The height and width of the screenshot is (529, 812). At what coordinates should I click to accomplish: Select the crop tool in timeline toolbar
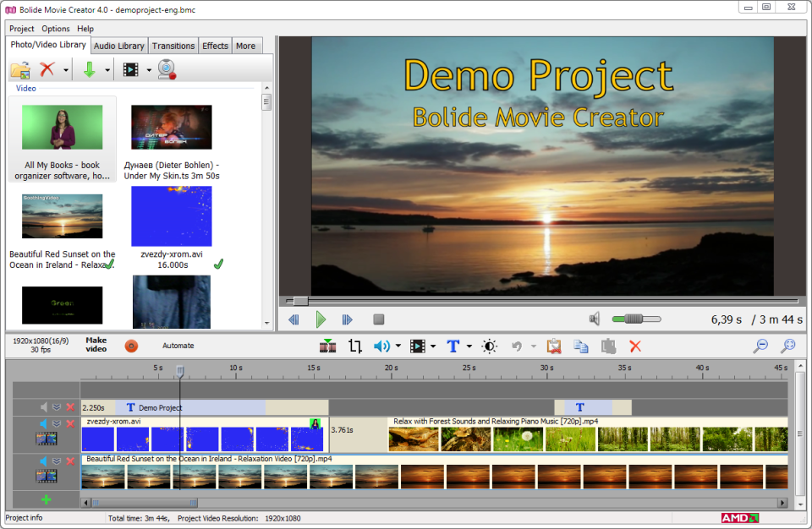[354, 346]
